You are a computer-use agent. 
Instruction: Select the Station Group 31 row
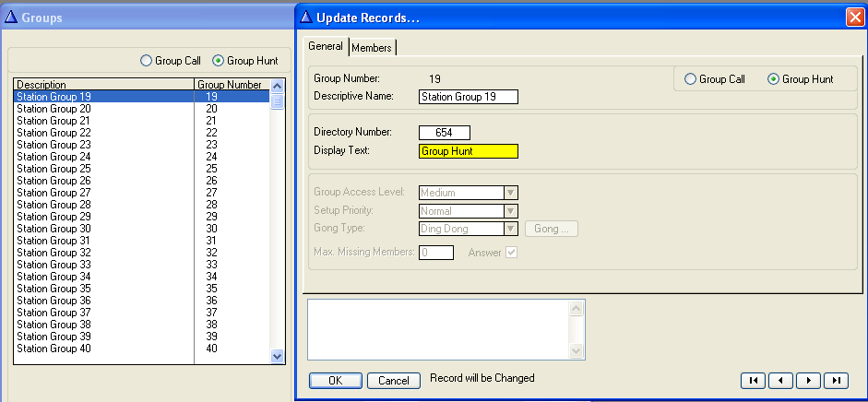coord(142,241)
